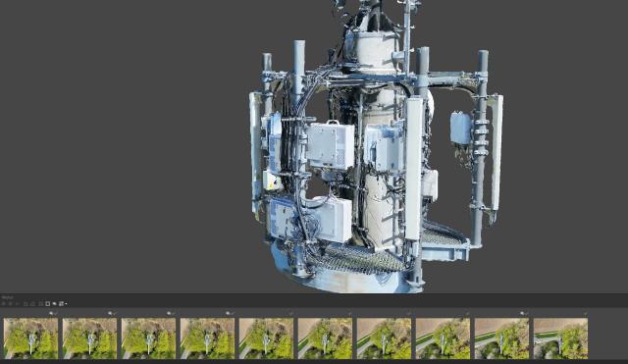The height and width of the screenshot is (364, 628).
Task: Click the grid view-mode icon in Photos toolbar
Action: coord(61,303)
